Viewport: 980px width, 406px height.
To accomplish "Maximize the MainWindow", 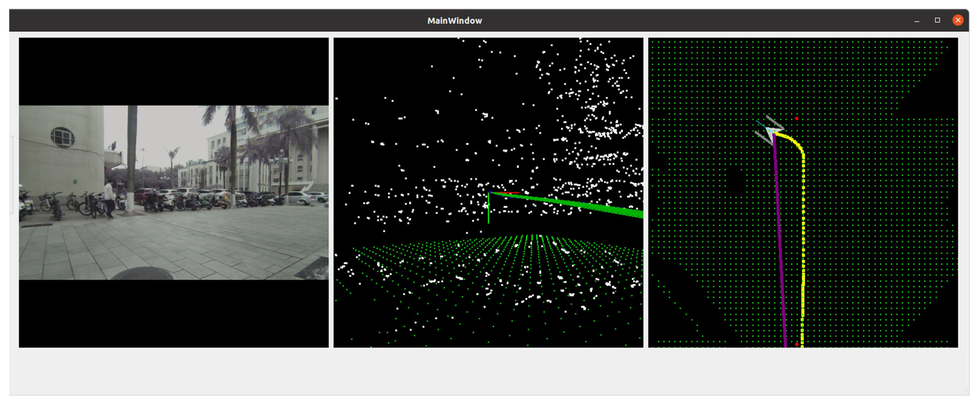I will [x=938, y=20].
